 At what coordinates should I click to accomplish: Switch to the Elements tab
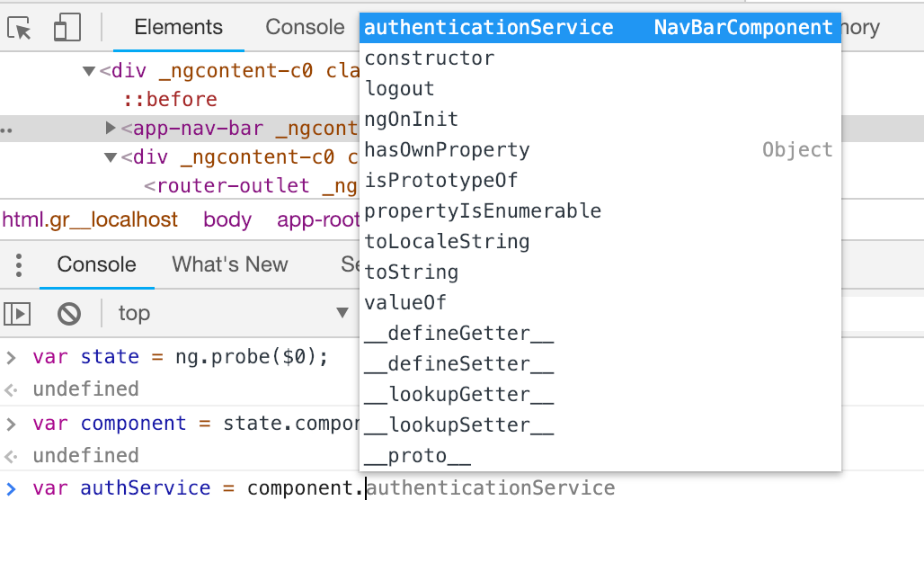[x=179, y=27]
